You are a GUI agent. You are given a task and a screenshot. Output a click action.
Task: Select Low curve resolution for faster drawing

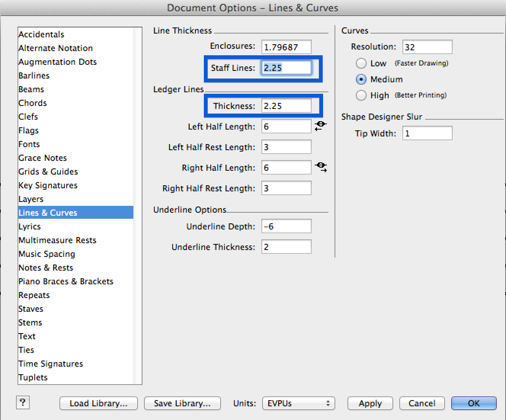click(x=361, y=63)
